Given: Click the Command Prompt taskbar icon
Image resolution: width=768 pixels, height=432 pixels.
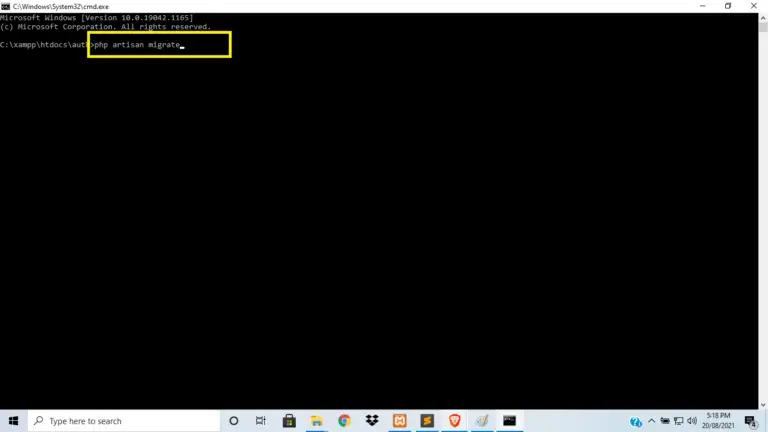Looking at the screenshot, I should (x=509, y=421).
